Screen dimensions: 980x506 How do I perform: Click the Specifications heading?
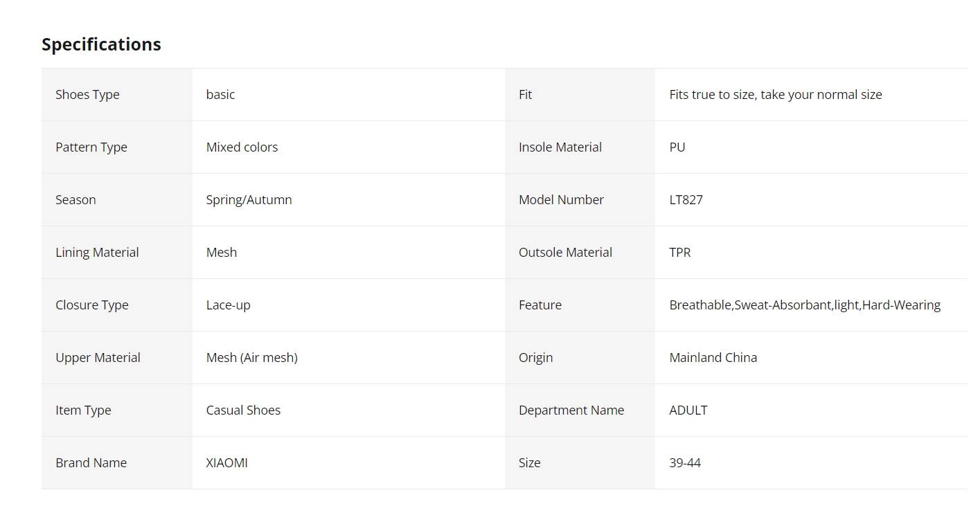point(101,44)
